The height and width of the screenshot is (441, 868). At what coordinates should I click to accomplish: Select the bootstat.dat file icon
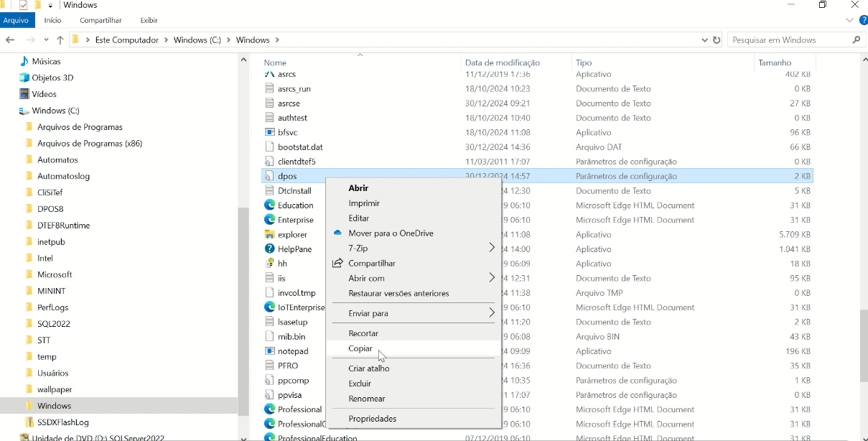pyautogui.click(x=270, y=147)
